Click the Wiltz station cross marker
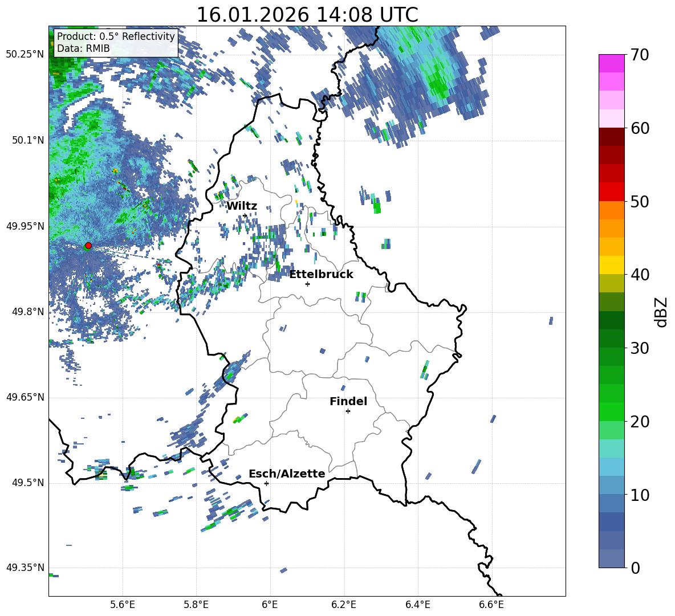The height and width of the screenshot is (616, 675). (x=245, y=215)
